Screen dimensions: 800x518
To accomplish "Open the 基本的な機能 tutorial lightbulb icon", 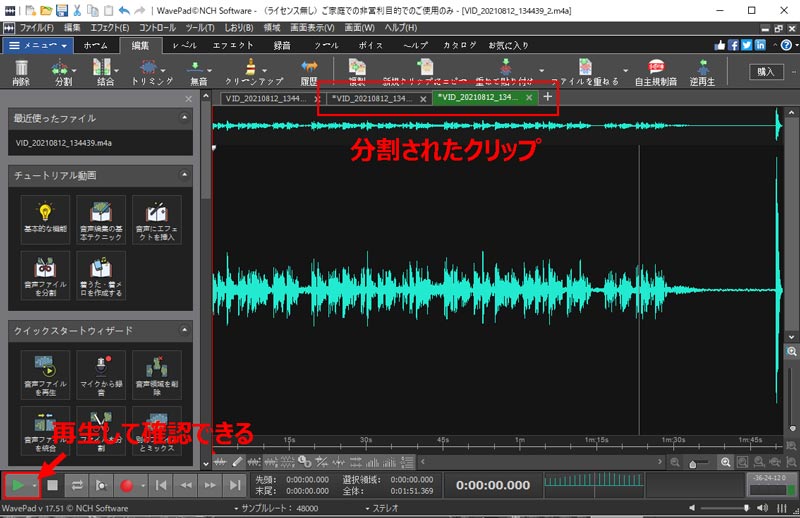I will [x=45, y=218].
